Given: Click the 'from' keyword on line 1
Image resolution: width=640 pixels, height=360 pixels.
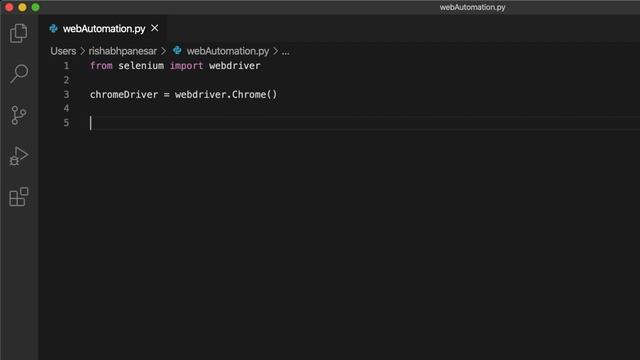Looking at the screenshot, I should coord(101,66).
